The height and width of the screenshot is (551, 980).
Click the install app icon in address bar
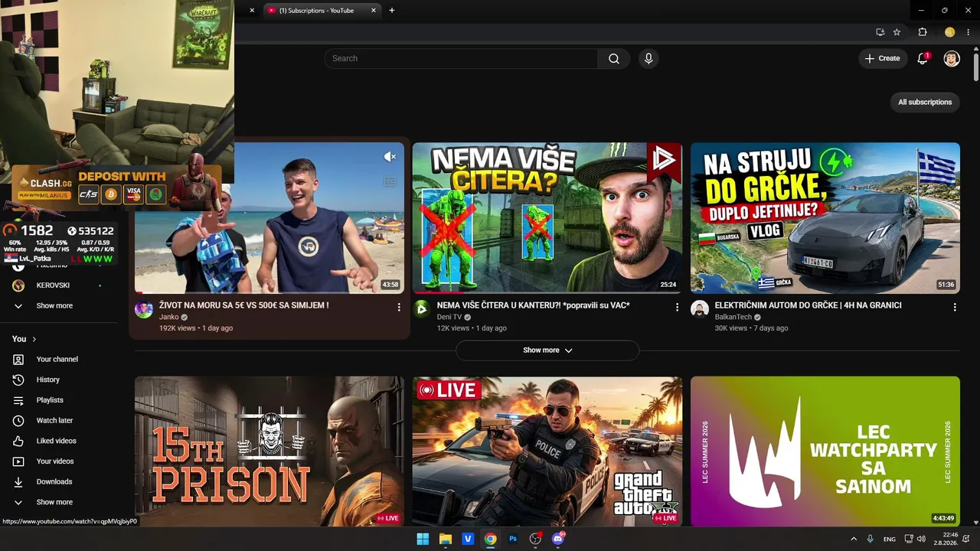pyautogui.click(x=880, y=32)
